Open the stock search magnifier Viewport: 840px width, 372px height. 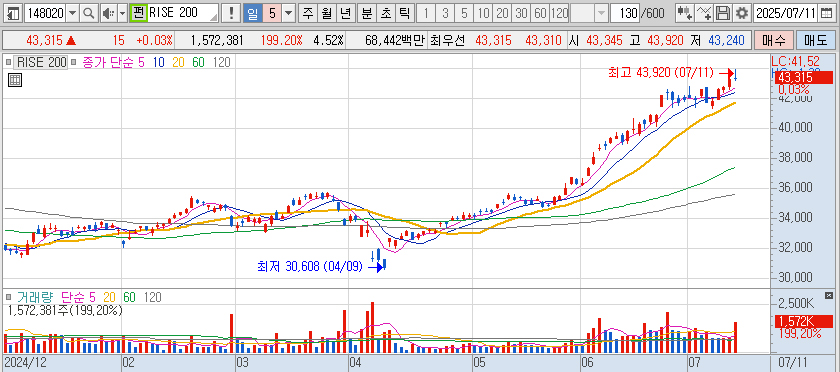[x=89, y=13]
